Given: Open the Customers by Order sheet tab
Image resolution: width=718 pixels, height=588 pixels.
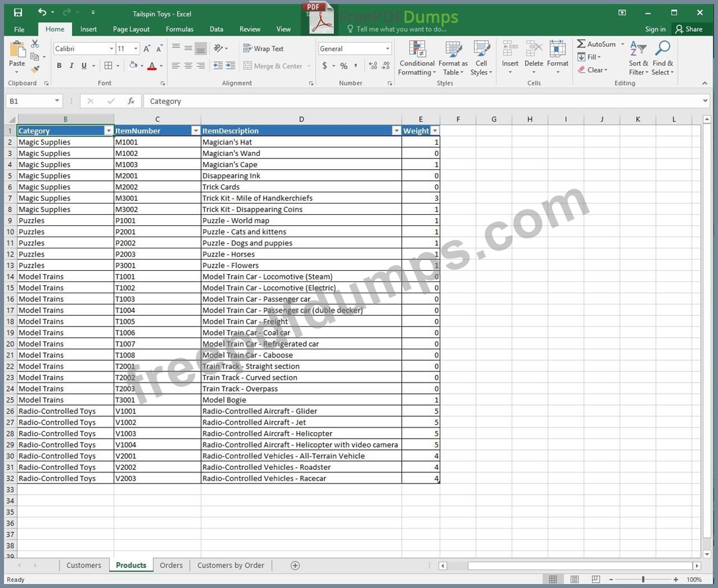Looking at the screenshot, I should tap(231, 566).
